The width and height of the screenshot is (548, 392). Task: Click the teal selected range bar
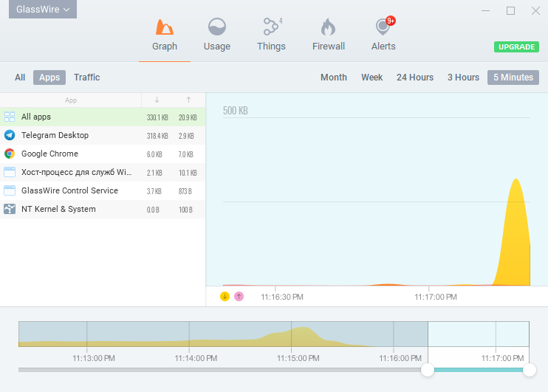[x=479, y=370]
